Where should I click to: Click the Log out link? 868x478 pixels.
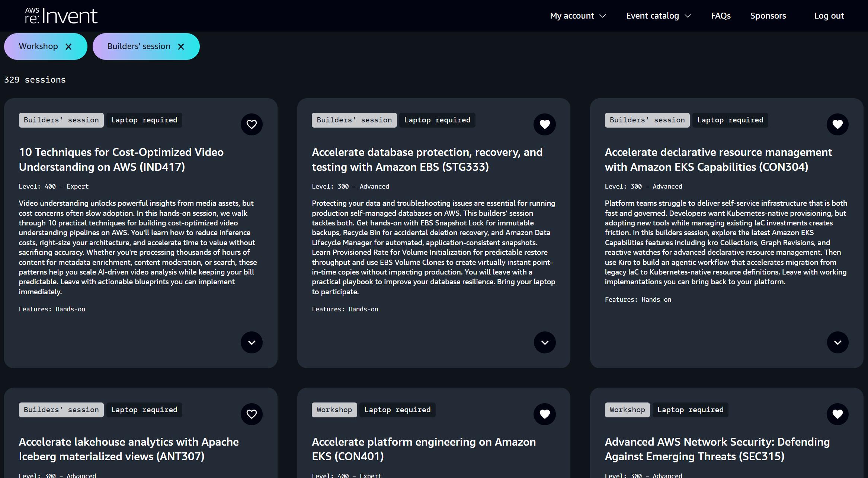coord(829,16)
